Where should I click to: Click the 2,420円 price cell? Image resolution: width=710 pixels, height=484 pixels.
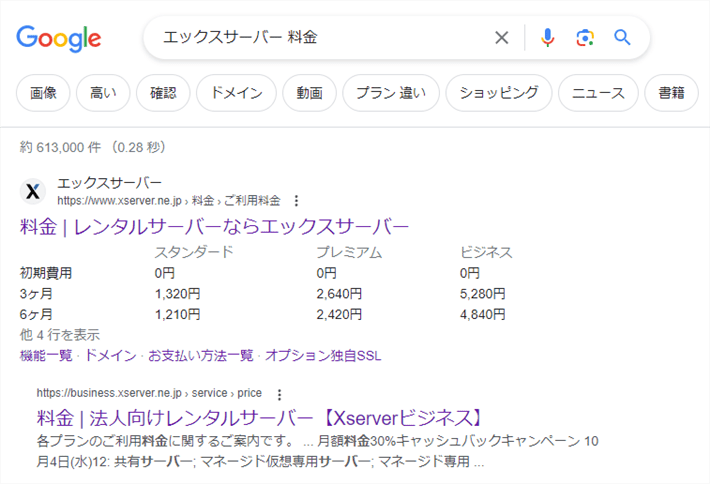[339, 314]
